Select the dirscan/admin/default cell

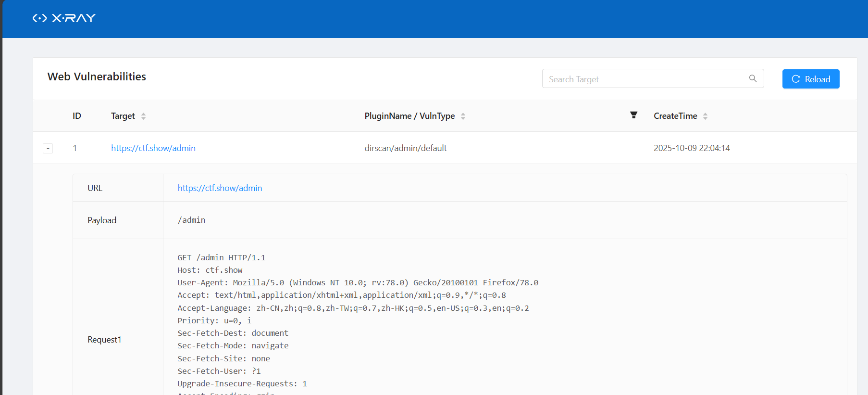[x=406, y=148]
